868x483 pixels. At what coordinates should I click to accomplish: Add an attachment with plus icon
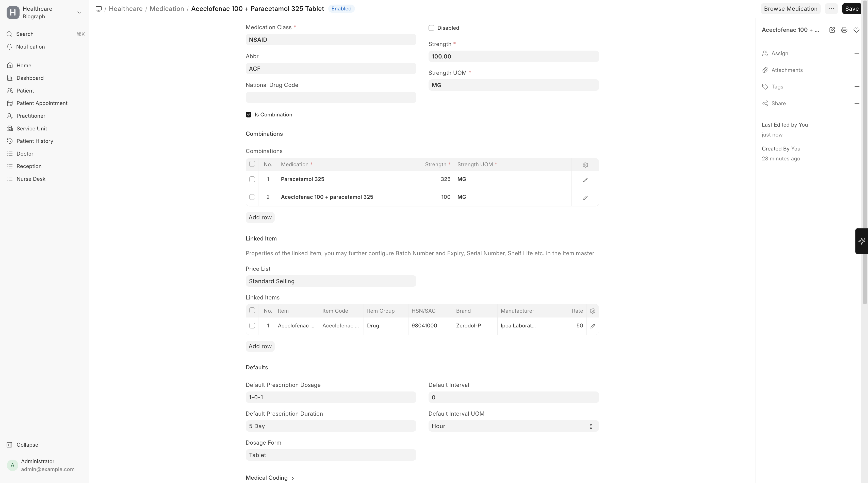click(x=857, y=70)
